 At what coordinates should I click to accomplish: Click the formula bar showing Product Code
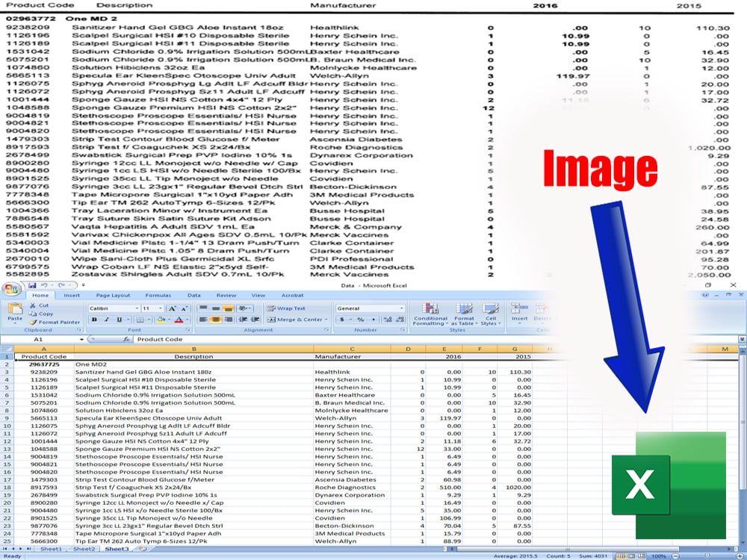tap(436, 339)
